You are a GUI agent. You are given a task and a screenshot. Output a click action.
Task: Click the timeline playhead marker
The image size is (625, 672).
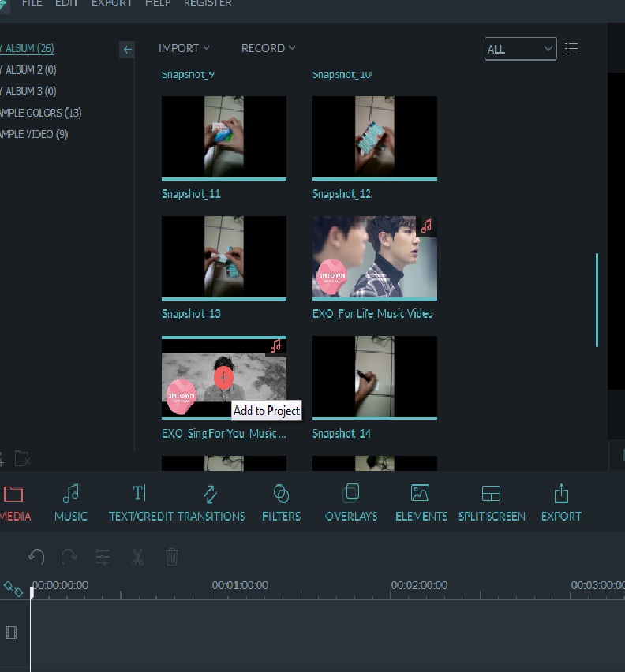click(x=32, y=593)
